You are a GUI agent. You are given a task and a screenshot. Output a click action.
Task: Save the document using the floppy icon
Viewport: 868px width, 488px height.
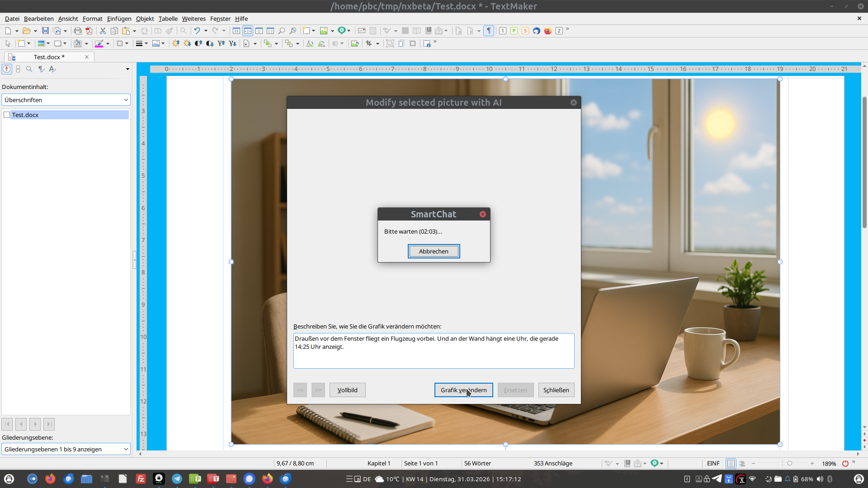click(x=45, y=31)
